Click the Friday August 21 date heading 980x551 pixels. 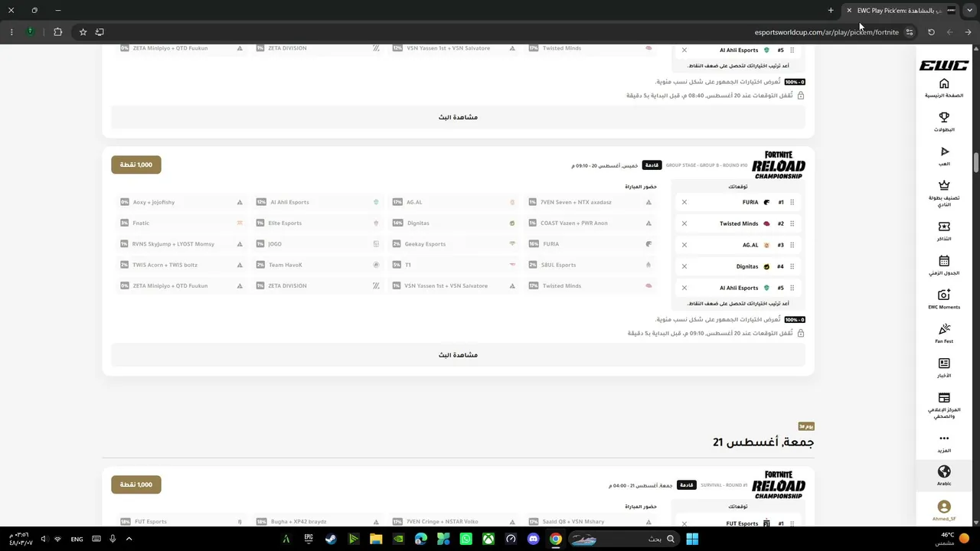tap(763, 442)
